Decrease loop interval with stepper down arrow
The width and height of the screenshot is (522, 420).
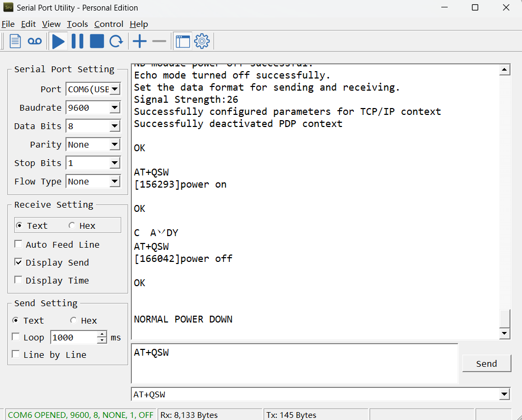[x=102, y=340]
